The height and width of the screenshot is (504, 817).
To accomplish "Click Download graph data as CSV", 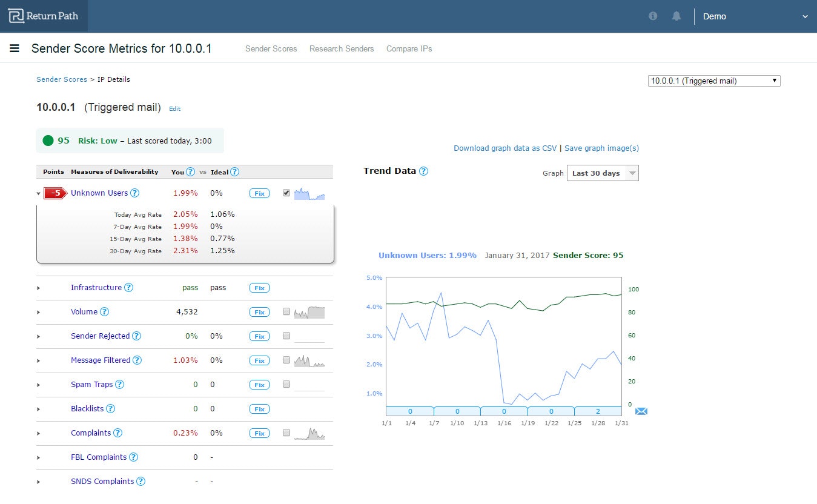I will (505, 148).
